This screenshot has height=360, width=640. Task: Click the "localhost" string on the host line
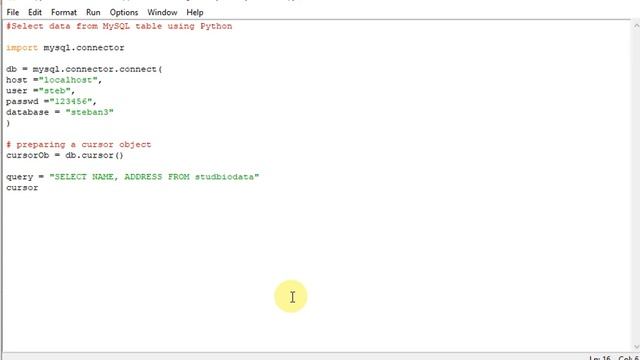tap(68, 80)
